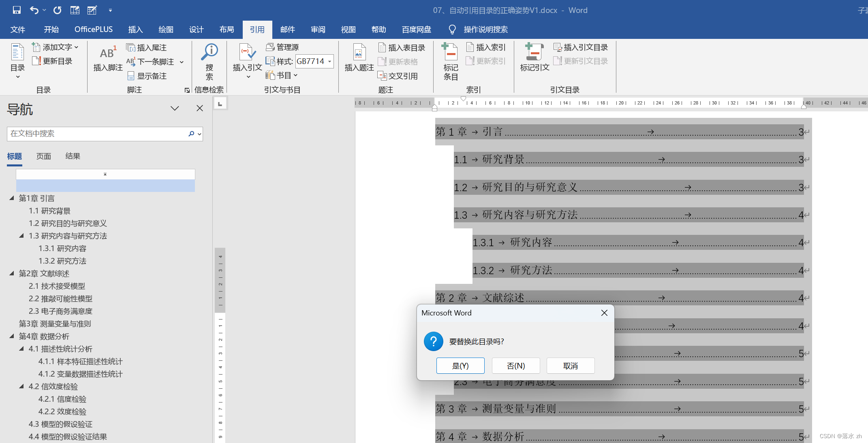Viewport: 868px width, 443px height.
Task: Open the navigation search options dropdown arrow
Action: tap(199, 134)
